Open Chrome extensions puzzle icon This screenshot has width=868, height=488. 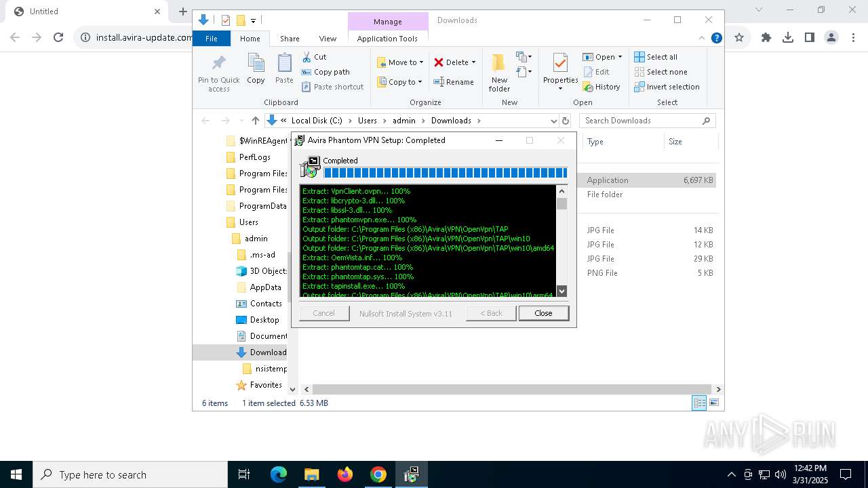(766, 37)
